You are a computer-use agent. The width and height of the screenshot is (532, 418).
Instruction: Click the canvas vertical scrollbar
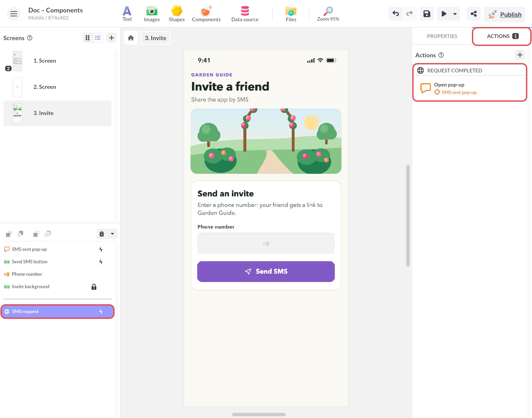click(408, 216)
